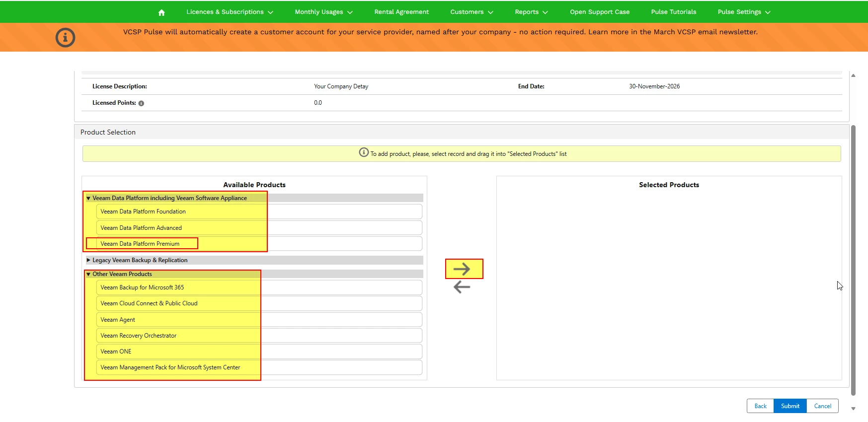Click the add-product right arrow icon
Screen dimensions: 868x422
click(462, 269)
